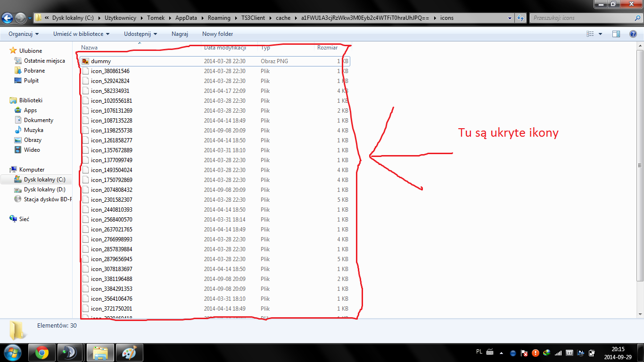This screenshot has height=362, width=644.
Task: Open the Organizuj dropdown menu
Action: point(24,34)
